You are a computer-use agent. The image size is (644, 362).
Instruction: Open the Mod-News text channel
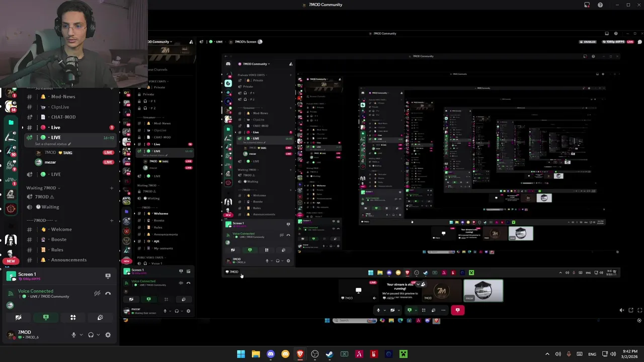70,97
